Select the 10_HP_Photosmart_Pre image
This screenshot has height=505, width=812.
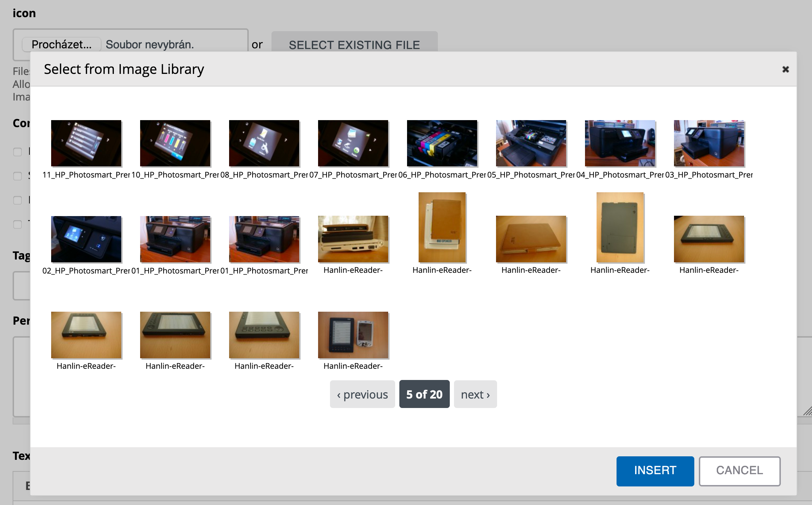[176, 144]
